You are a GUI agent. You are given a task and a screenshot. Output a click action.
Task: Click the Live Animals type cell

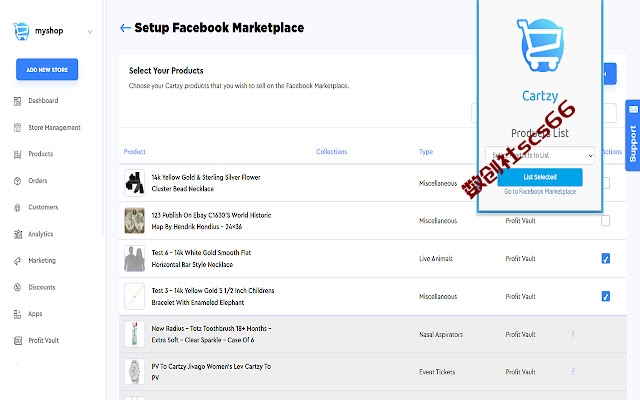[x=436, y=258]
